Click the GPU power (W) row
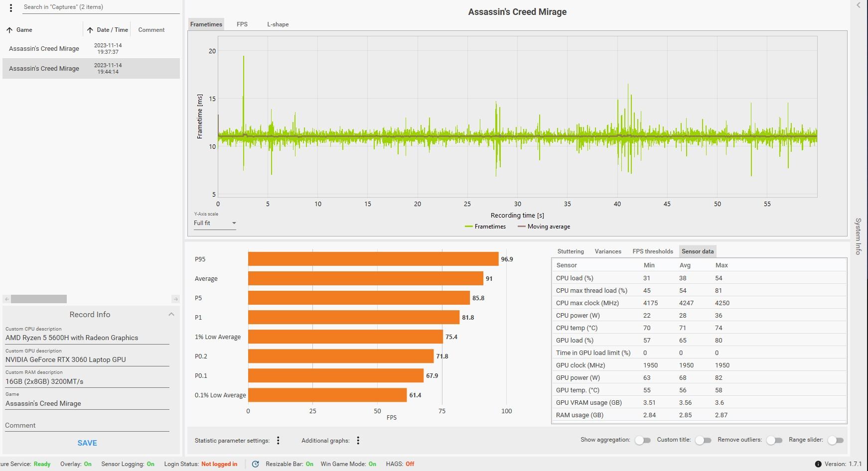Viewport: 868px width, 471px height. [x=699, y=377]
